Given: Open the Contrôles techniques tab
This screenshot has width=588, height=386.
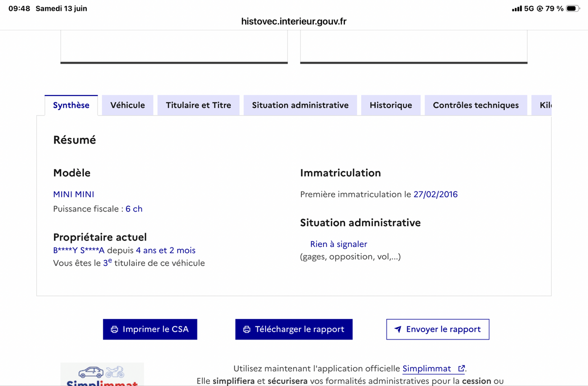Looking at the screenshot, I should 476,105.
